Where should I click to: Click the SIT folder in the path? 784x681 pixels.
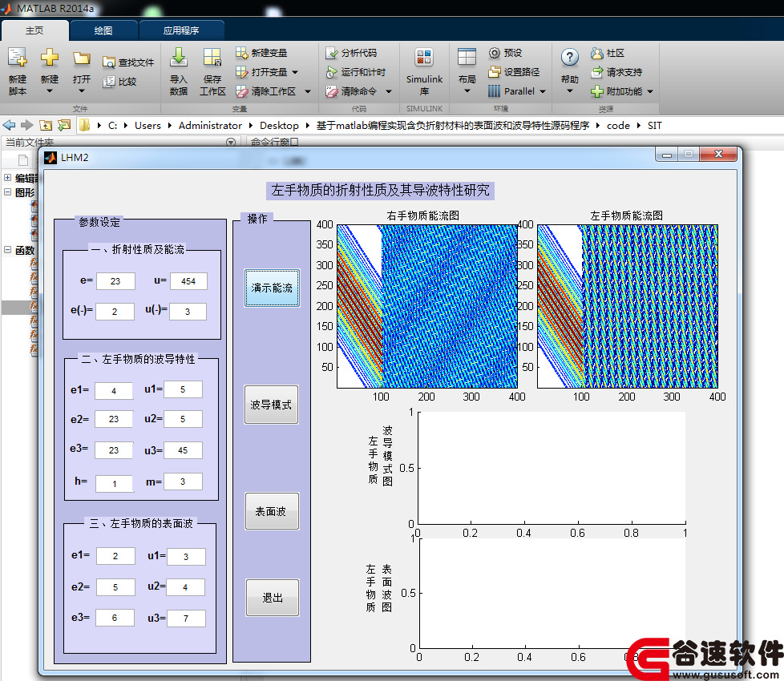[654, 126]
